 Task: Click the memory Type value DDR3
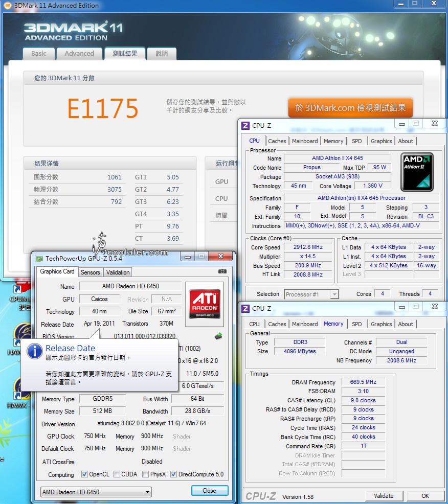pos(300,342)
